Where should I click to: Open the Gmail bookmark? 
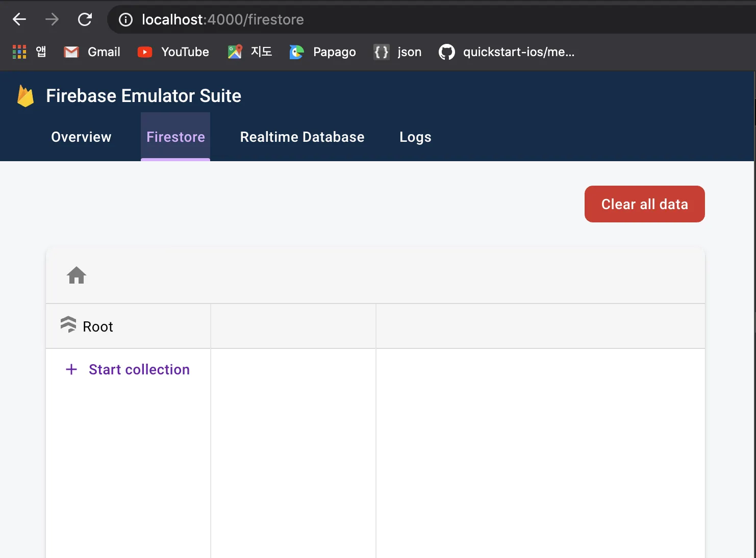point(92,52)
